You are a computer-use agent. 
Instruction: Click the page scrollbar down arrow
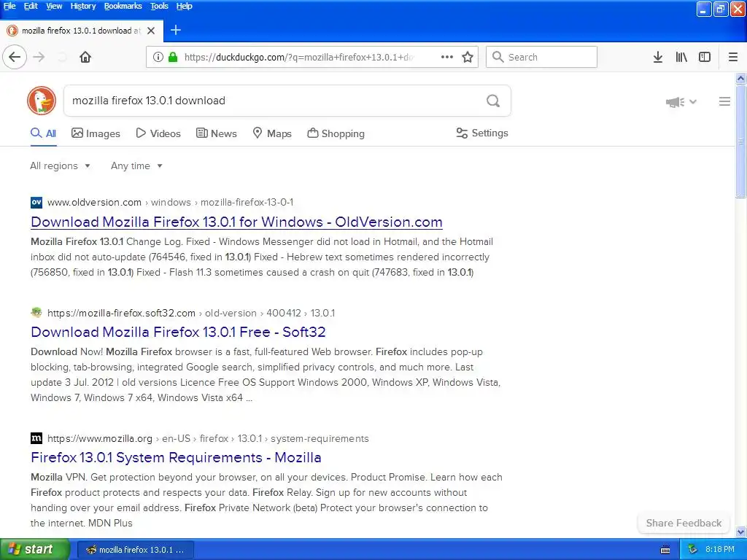click(741, 532)
